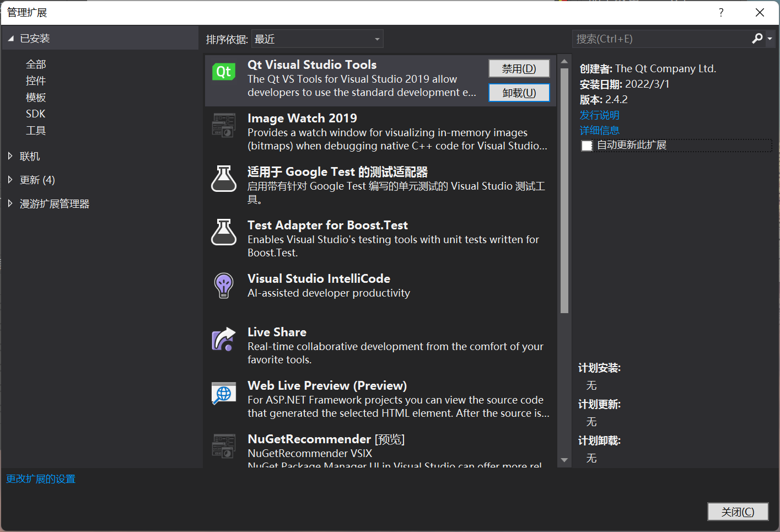Click the Image Watch 2019 extension icon
This screenshot has width=780, height=532.
[223, 125]
